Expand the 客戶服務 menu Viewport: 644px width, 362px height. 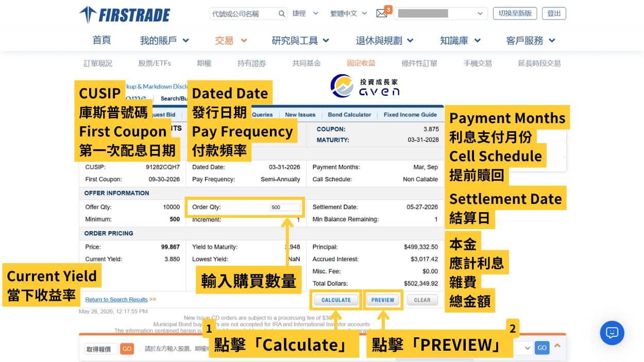[x=531, y=40]
